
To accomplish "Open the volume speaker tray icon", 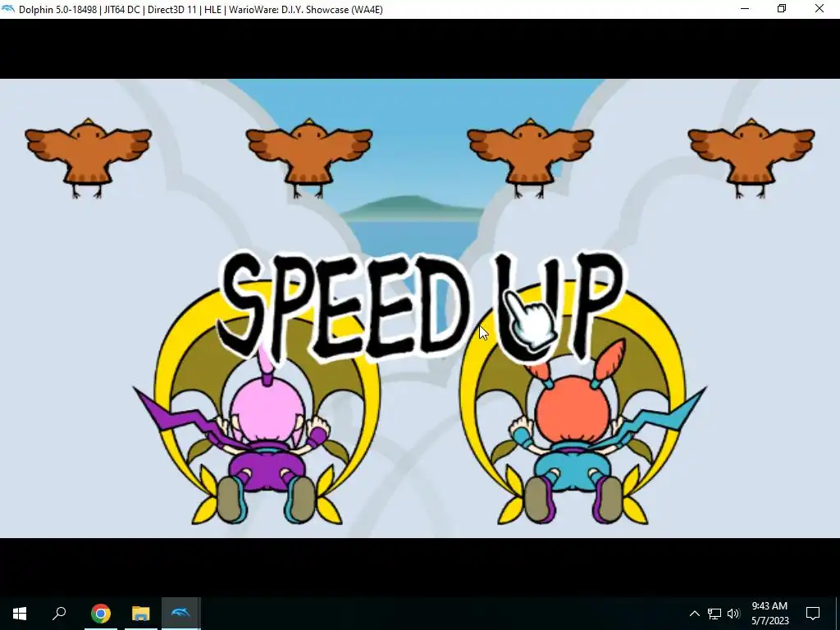I will click(733, 614).
